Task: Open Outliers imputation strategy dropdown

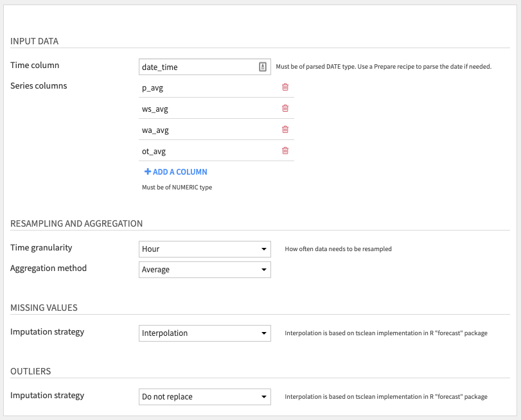Action: tap(205, 397)
